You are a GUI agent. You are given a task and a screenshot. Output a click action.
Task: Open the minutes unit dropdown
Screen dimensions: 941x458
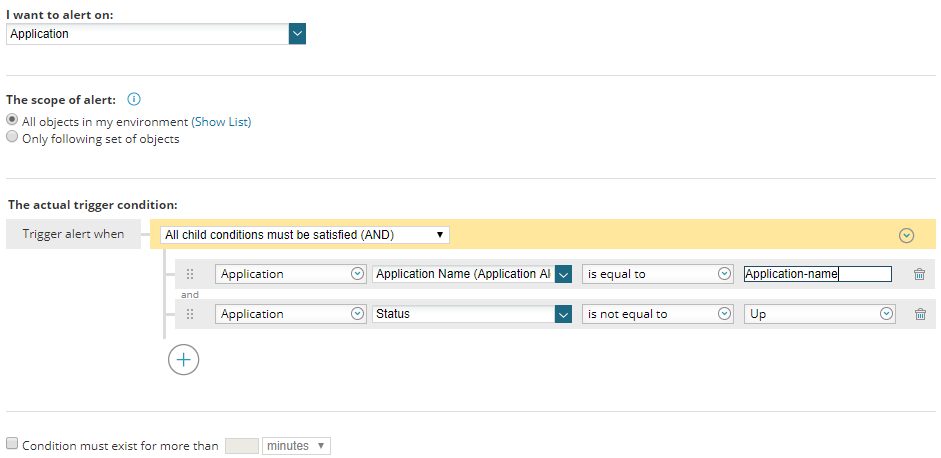[296, 446]
